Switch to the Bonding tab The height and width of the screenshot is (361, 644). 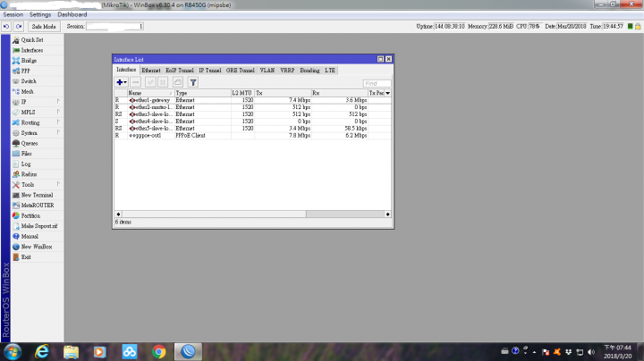point(309,71)
